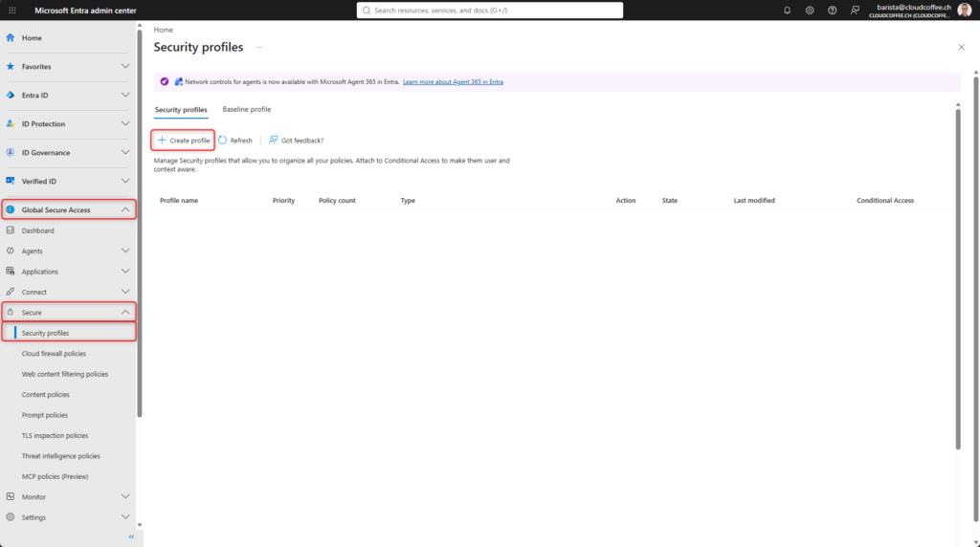Open Learn more about Agent 365 link
Viewport: 980px width, 547px height.
coord(453,82)
